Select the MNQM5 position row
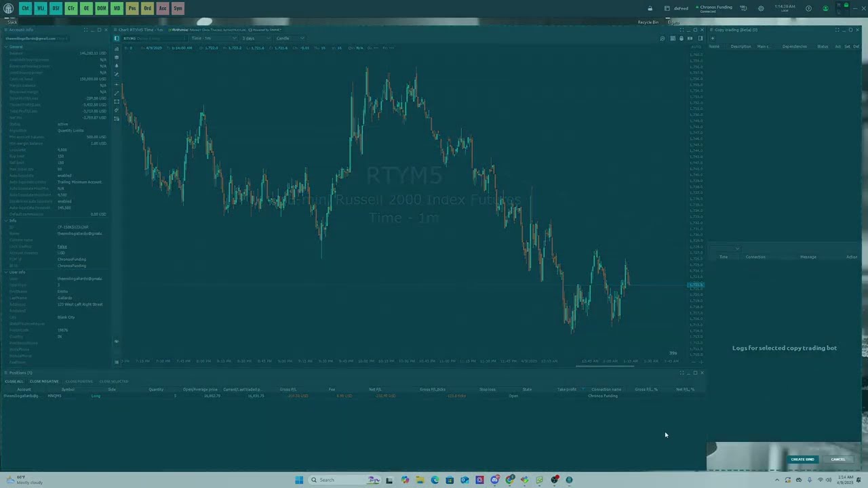868x488 pixels. tap(353, 396)
